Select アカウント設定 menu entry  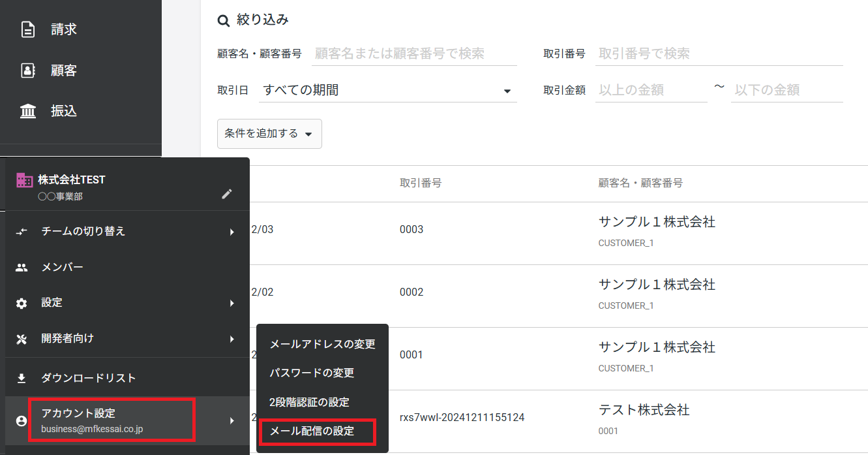[127, 421]
